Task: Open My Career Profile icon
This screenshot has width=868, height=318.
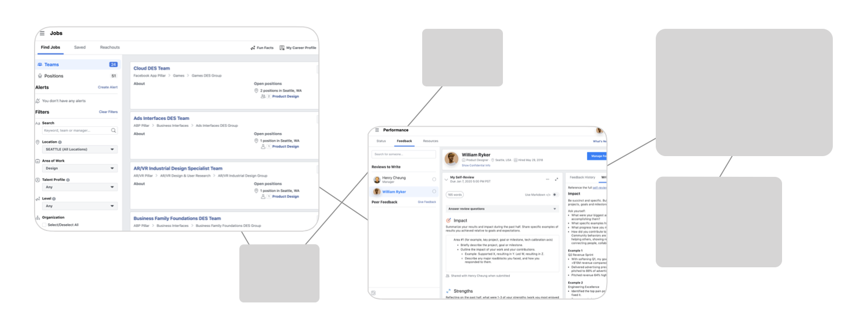Action: pos(282,48)
